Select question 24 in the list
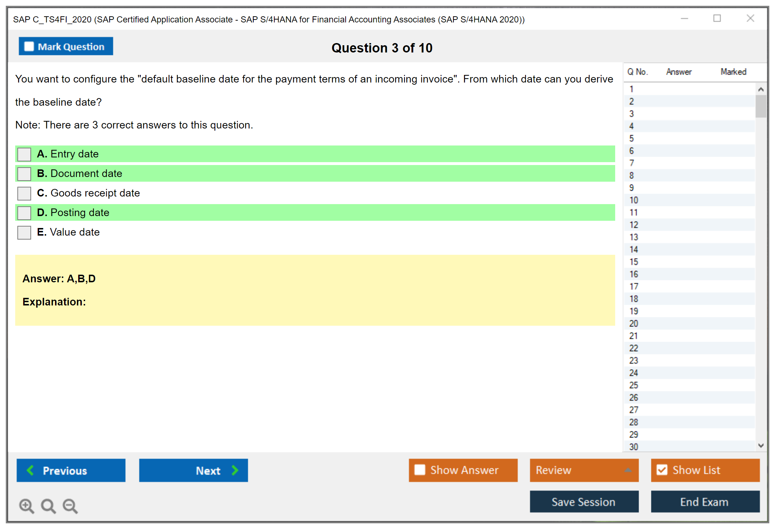Screen dimensions: 778x532 pos(634,373)
